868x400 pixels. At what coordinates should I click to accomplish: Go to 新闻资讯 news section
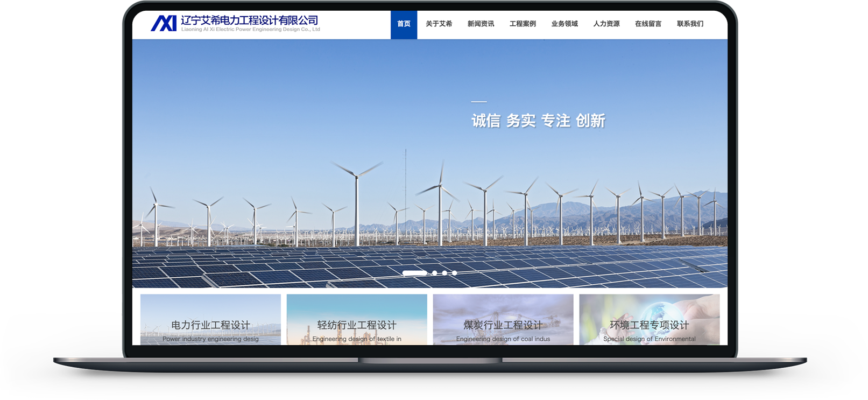(481, 24)
